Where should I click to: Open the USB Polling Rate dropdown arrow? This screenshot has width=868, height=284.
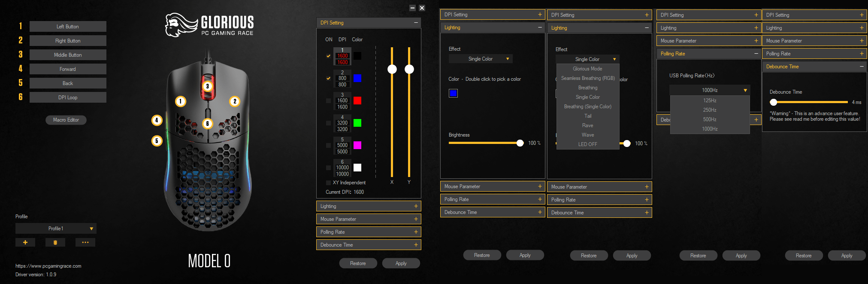(x=745, y=90)
